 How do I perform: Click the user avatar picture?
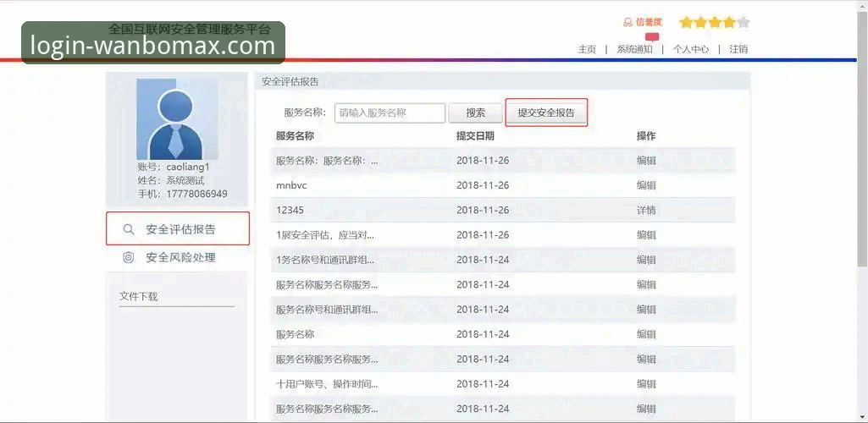[x=177, y=119]
